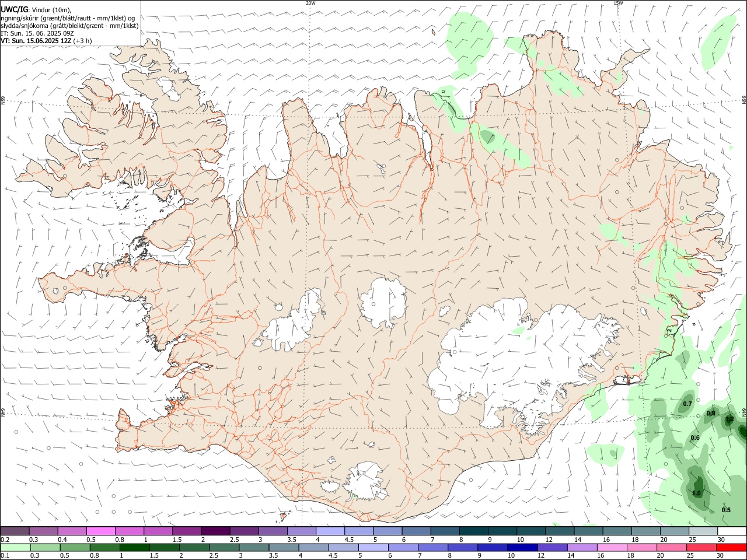Image resolution: width=747 pixels, height=560 pixels.
Task: Choose the 1.5 swatch in the snow legend
Action: point(186,531)
